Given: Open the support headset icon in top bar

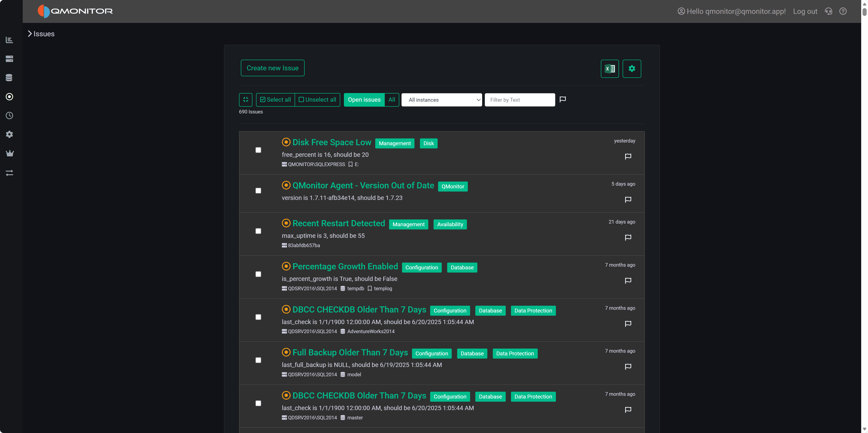Looking at the screenshot, I should coord(828,11).
